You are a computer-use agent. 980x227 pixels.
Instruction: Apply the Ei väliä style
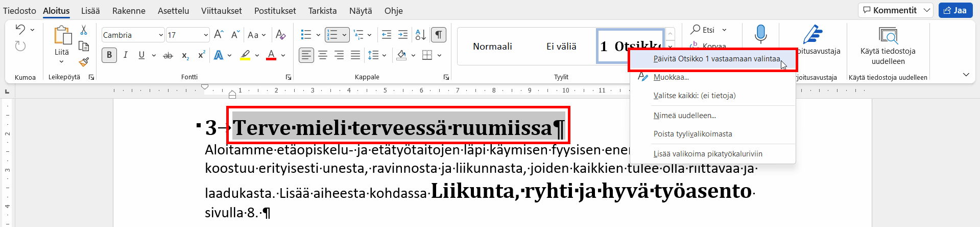561,47
